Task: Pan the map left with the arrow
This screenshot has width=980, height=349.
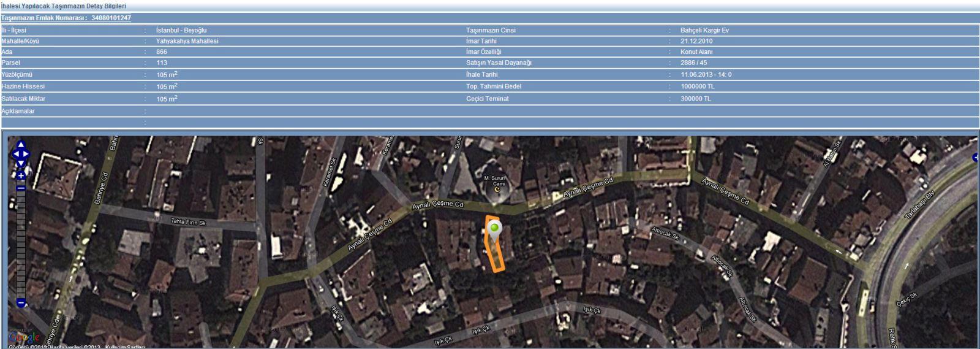Action: [x=15, y=154]
